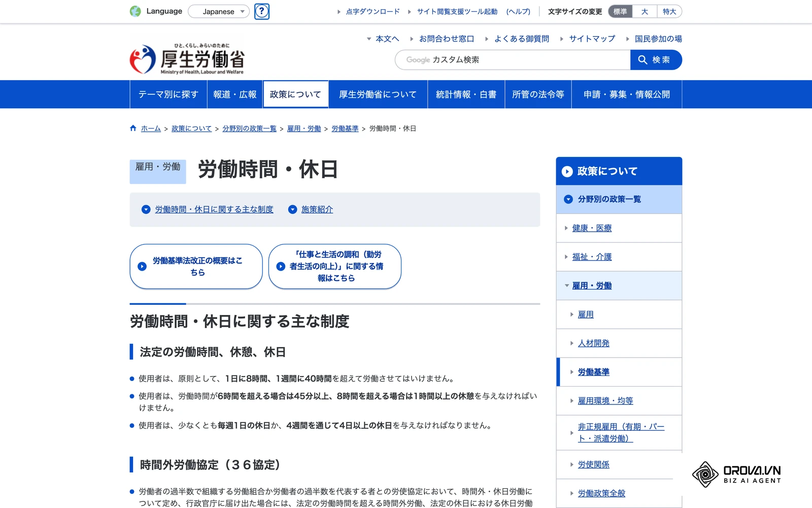Launch サイト閲覧支援ツール起動 link
Viewport: 812px width, 508px height.
point(457,12)
